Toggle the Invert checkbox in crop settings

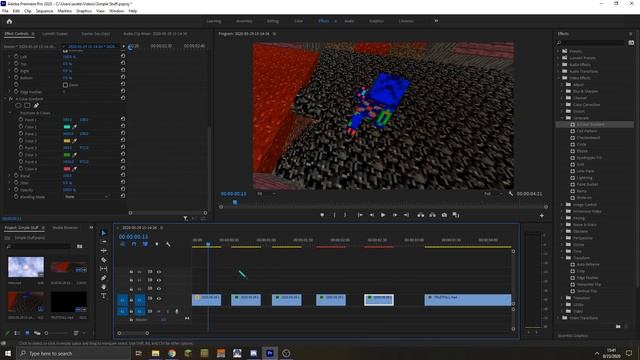pyautogui.click(x=65, y=85)
